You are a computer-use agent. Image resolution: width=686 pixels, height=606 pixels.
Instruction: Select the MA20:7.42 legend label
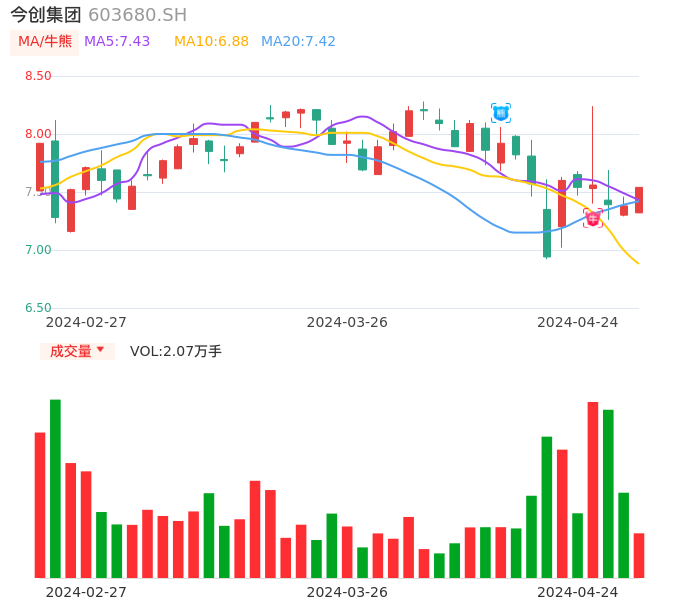pyautogui.click(x=298, y=42)
